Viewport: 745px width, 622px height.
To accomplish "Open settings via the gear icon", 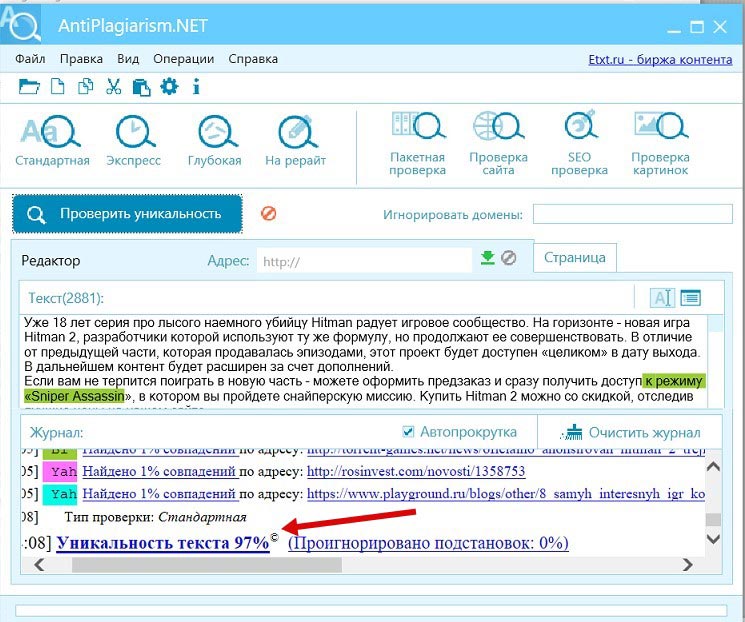I will coord(169,86).
